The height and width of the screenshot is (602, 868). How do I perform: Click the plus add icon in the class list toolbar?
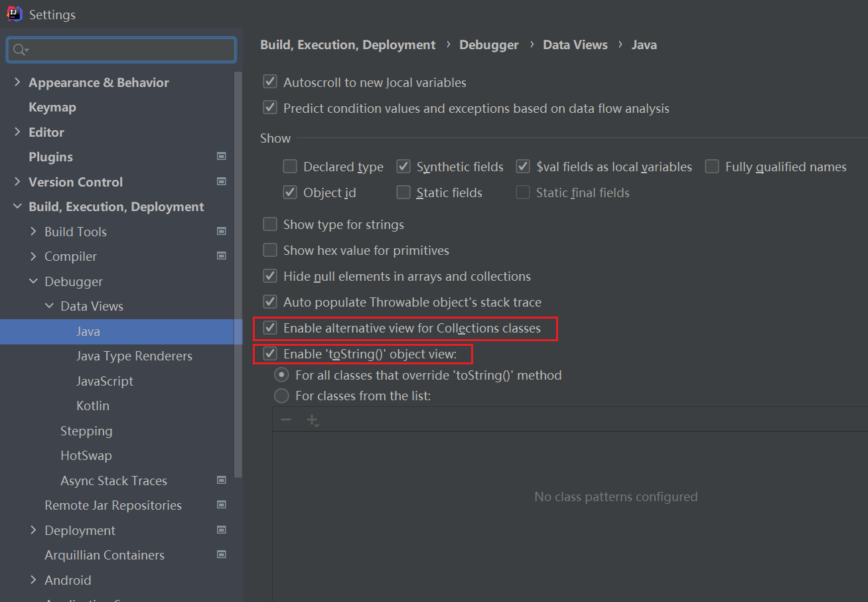[312, 420]
